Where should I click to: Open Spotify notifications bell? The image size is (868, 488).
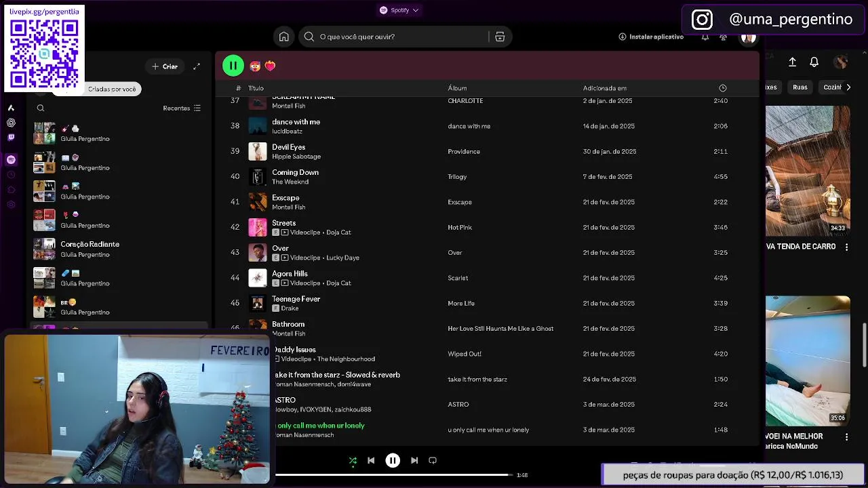705,37
